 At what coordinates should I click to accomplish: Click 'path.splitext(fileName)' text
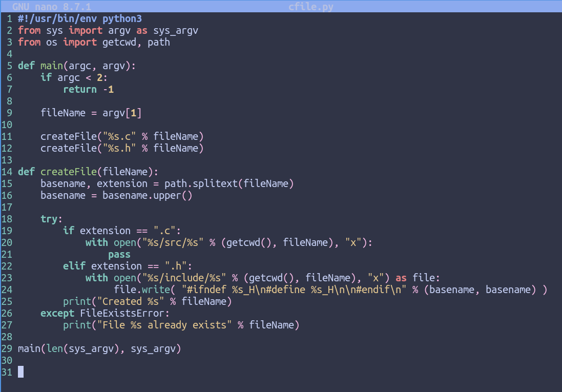229,183
